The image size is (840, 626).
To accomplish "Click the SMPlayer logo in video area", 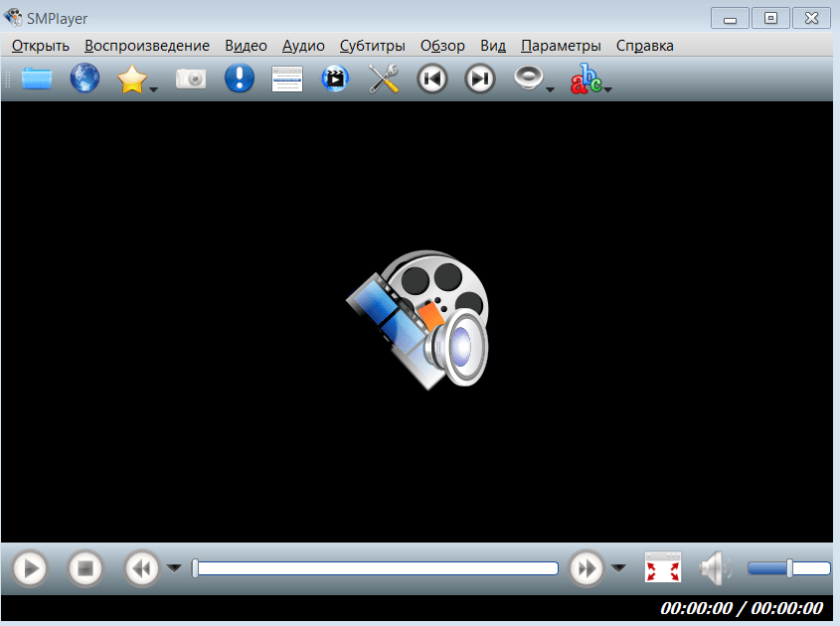I will (419, 320).
